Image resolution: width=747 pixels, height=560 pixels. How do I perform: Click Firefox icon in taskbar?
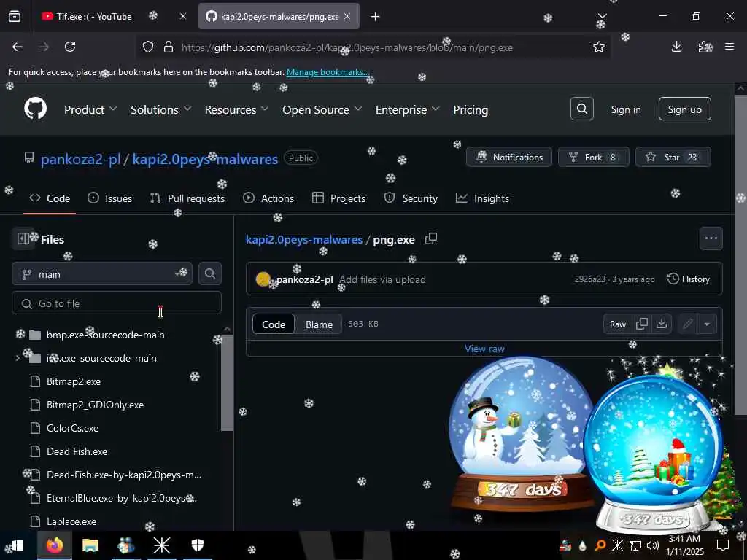54,545
